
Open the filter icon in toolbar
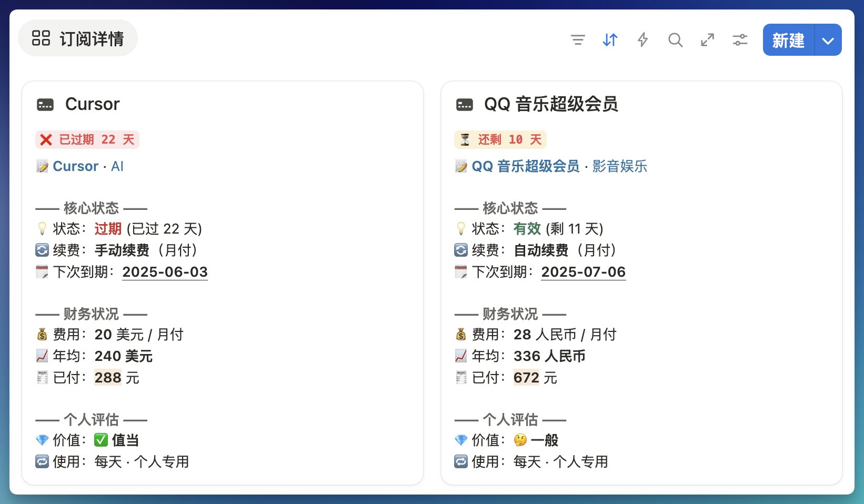tap(578, 40)
